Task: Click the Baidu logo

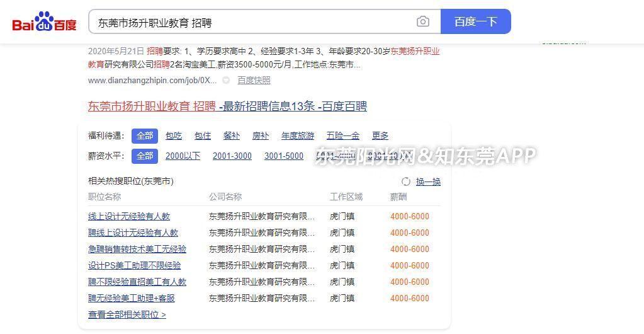Action: (x=44, y=21)
